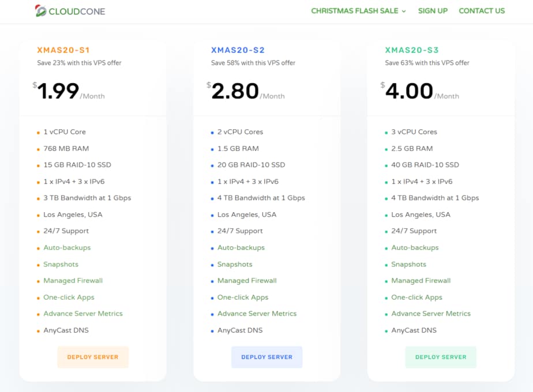Open Snapshots link in XMAS20-S3 plan

[408, 264]
